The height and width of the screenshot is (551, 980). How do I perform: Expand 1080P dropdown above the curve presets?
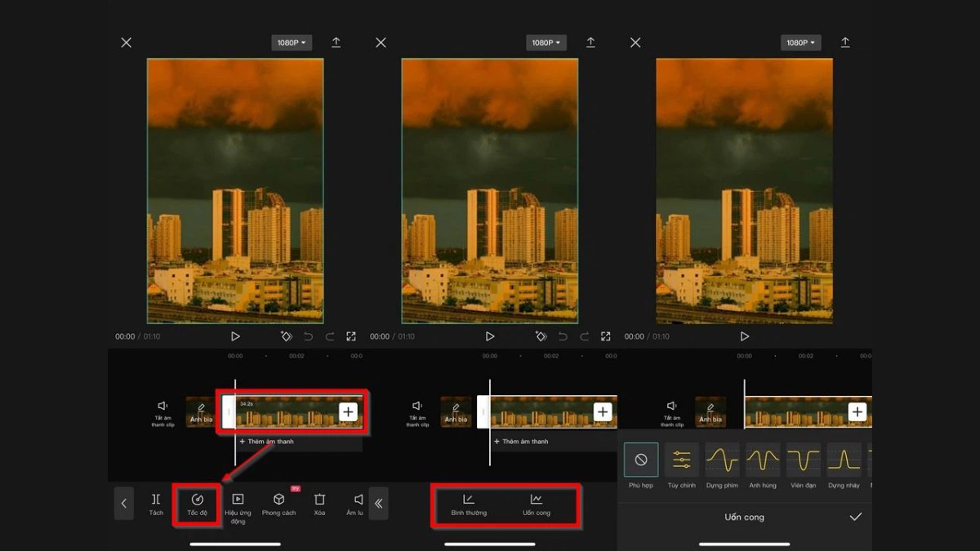click(801, 42)
